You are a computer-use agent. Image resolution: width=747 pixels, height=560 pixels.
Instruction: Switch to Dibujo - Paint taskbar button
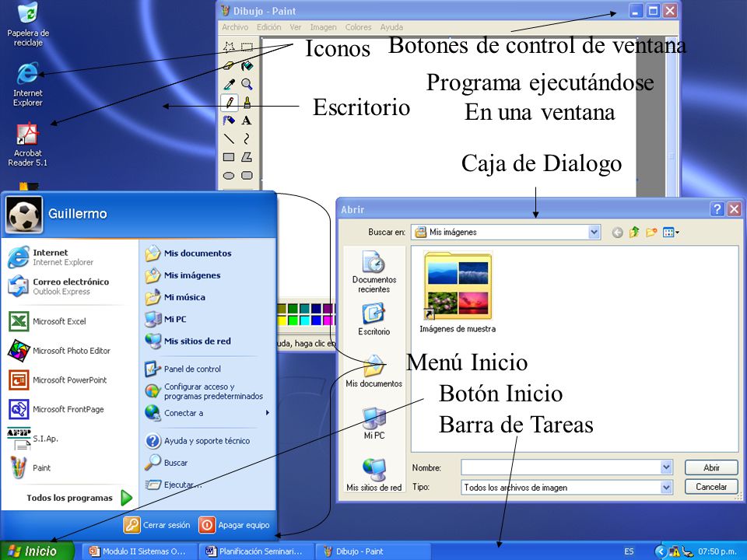(x=373, y=551)
